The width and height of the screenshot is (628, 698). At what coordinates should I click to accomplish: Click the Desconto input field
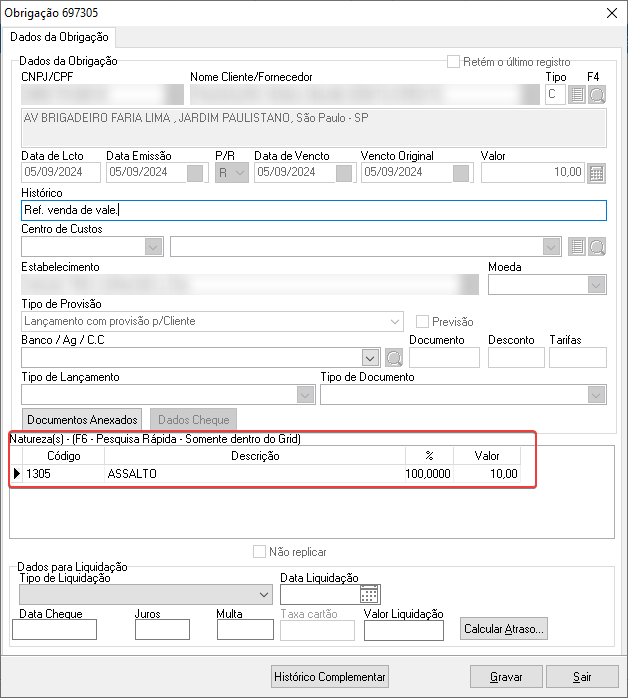[x=516, y=358]
